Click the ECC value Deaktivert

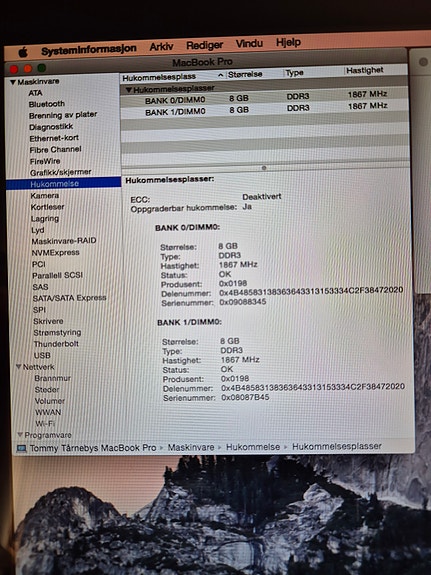tap(262, 197)
